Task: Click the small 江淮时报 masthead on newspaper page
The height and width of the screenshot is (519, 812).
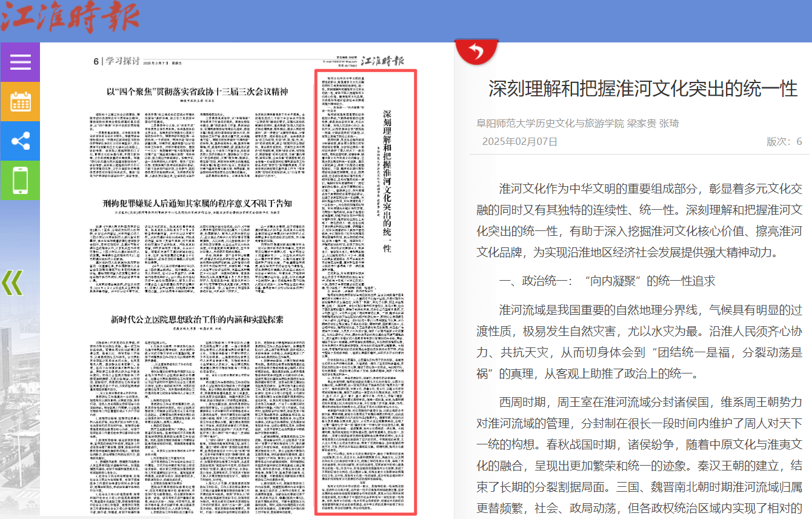Action: [x=382, y=61]
